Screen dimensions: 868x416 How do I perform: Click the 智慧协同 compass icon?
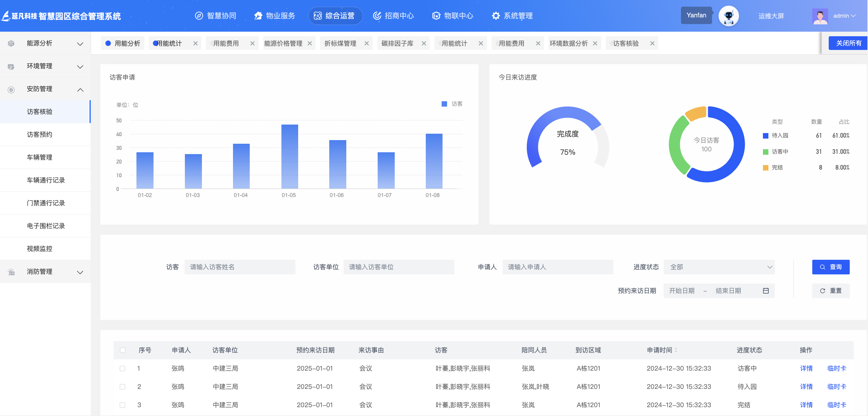(x=199, y=16)
